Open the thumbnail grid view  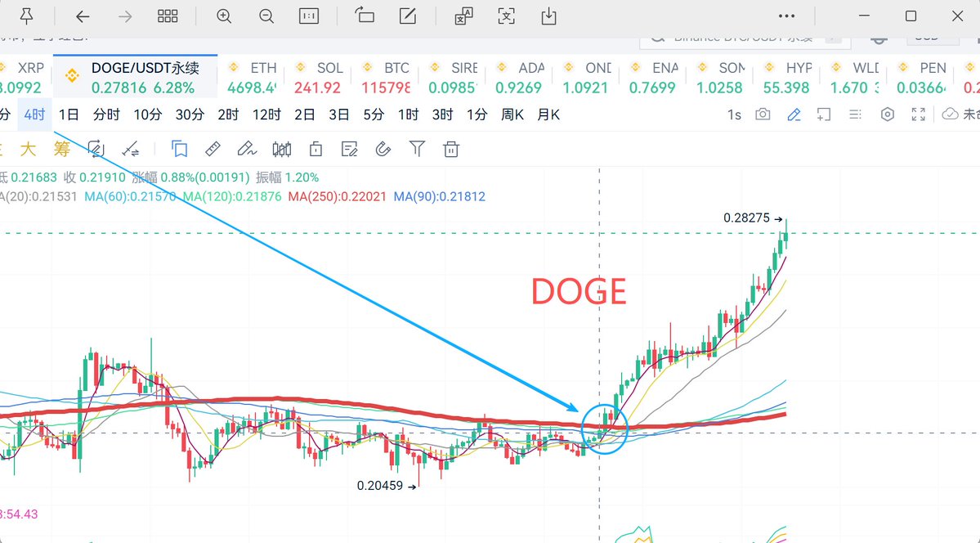168,16
